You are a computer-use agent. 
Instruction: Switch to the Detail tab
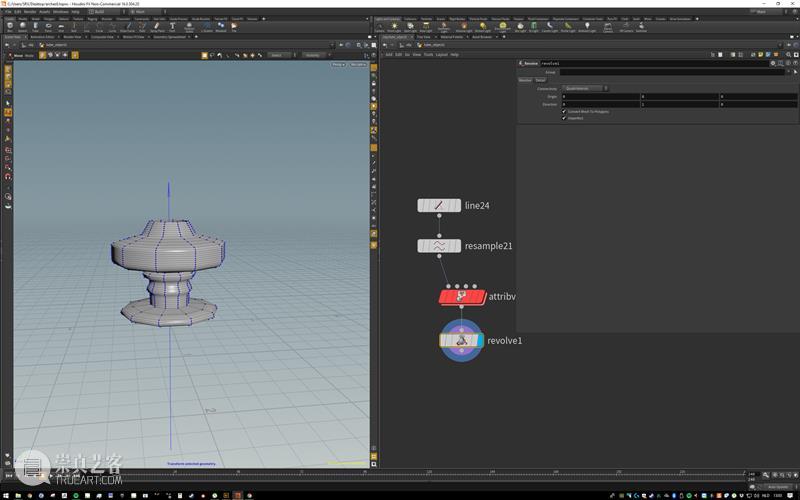pyautogui.click(x=540, y=80)
